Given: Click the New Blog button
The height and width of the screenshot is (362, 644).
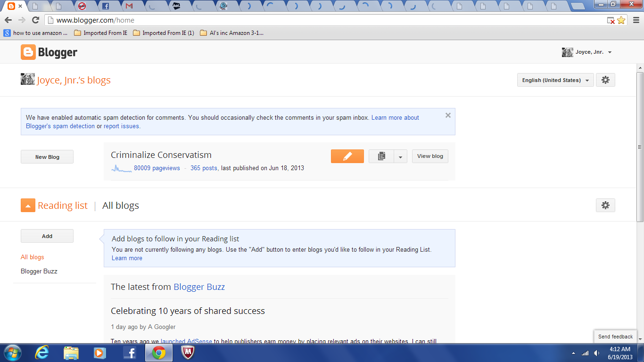Looking at the screenshot, I should pyautogui.click(x=47, y=157).
